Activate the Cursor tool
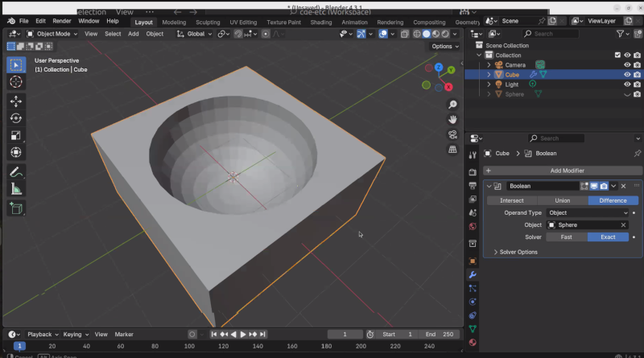The height and width of the screenshot is (358, 644). coord(16,81)
